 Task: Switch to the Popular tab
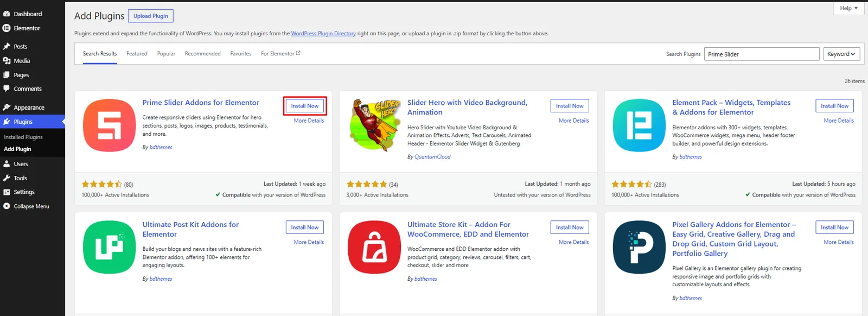click(166, 54)
